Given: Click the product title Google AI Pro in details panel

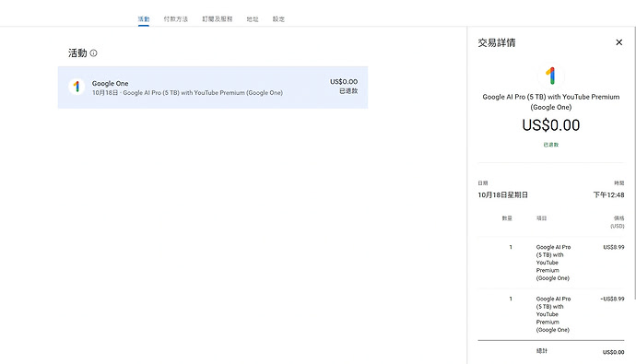Looking at the screenshot, I should (x=551, y=101).
